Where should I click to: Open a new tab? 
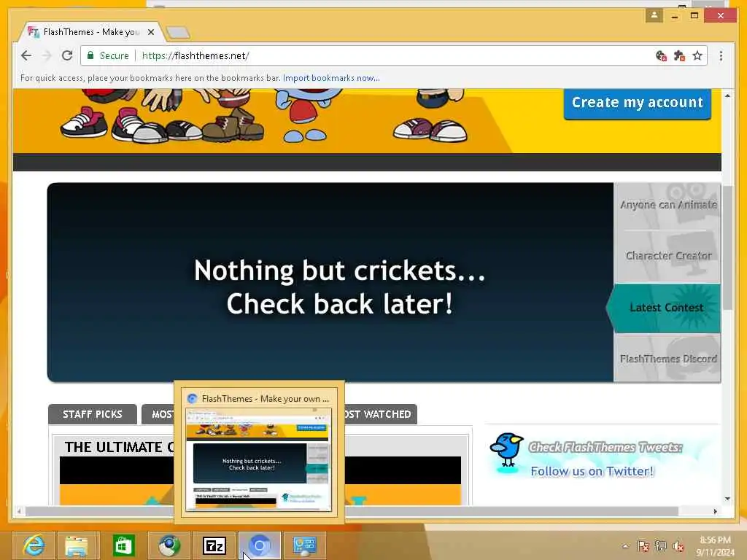coord(178,32)
